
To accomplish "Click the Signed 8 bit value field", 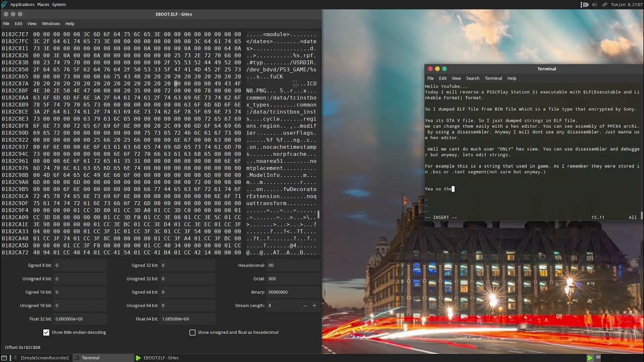I will click(x=80, y=265).
